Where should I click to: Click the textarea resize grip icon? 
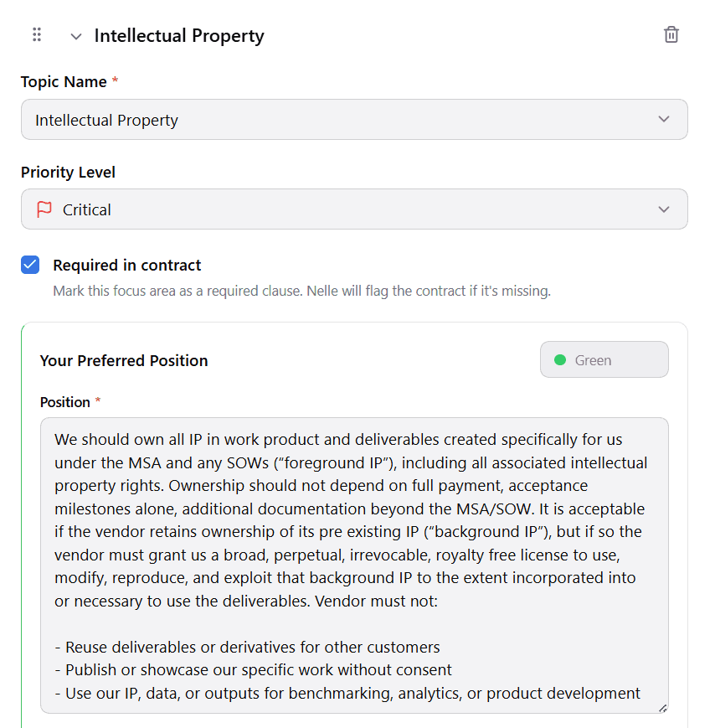click(662, 708)
